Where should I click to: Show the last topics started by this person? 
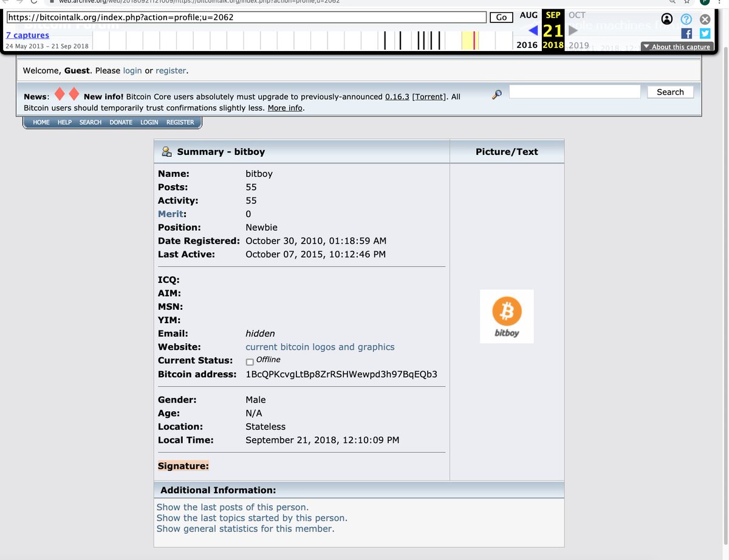pos(252,518)
